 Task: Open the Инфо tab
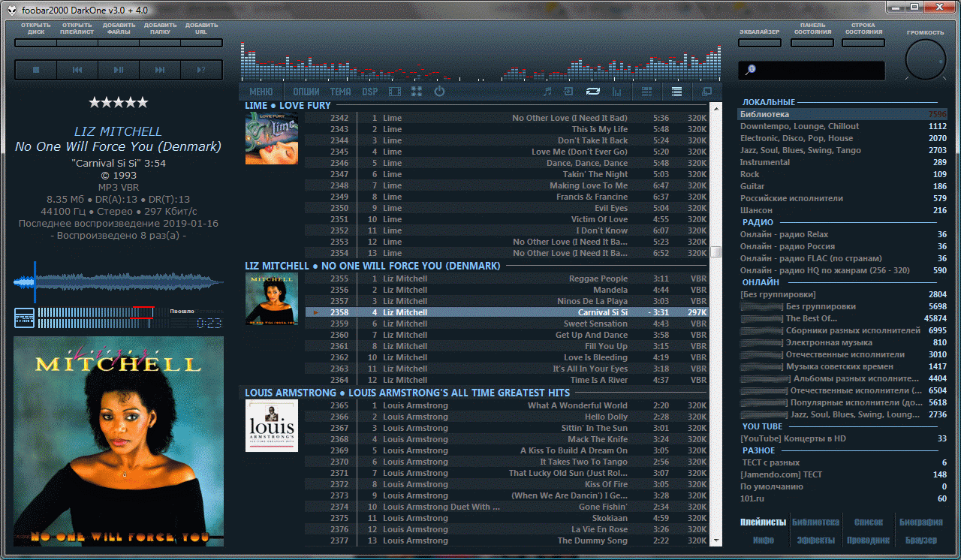(x=764, y=540)
